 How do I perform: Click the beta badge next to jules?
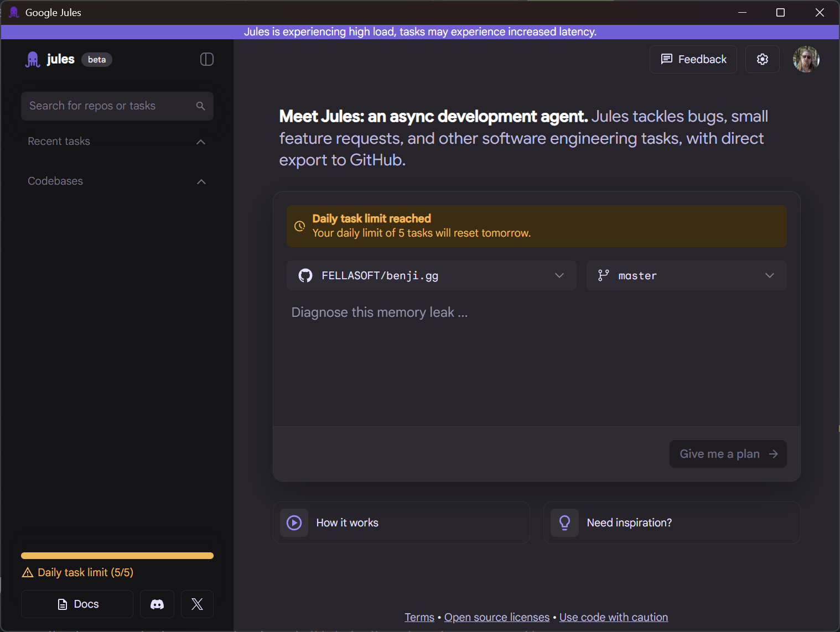(97, 60)
